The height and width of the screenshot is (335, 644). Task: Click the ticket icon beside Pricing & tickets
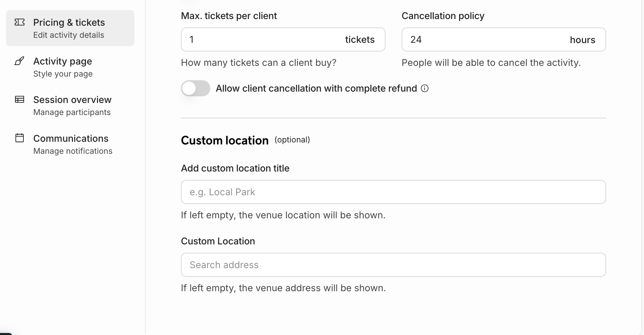[x=19, y=22]
